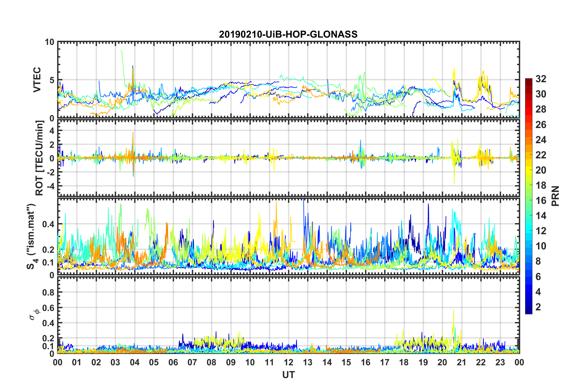Click colorbar tick label 28
The image size is (577, 392).
click(x=541, y=109)
